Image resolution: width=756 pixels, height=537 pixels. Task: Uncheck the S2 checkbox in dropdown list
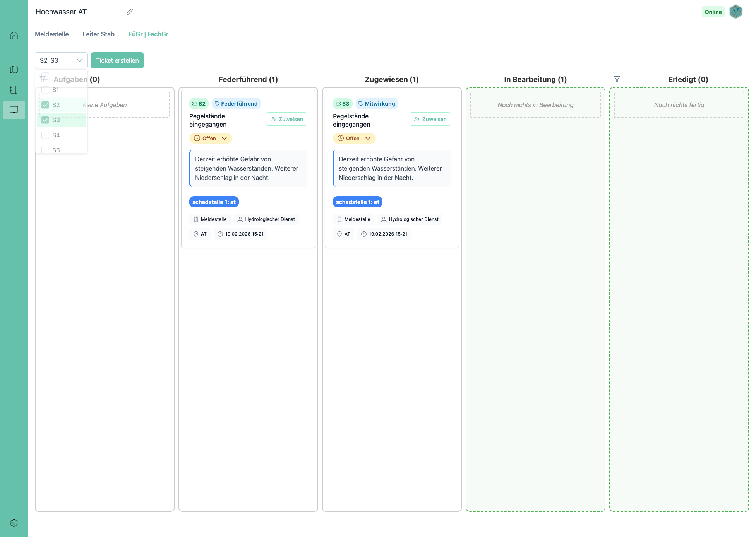pos(45,105)
